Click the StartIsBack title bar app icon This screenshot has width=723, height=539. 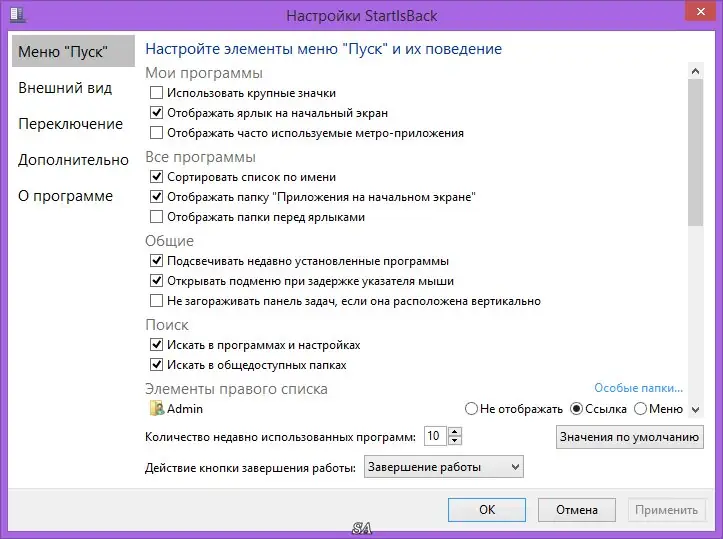(18, 14)
